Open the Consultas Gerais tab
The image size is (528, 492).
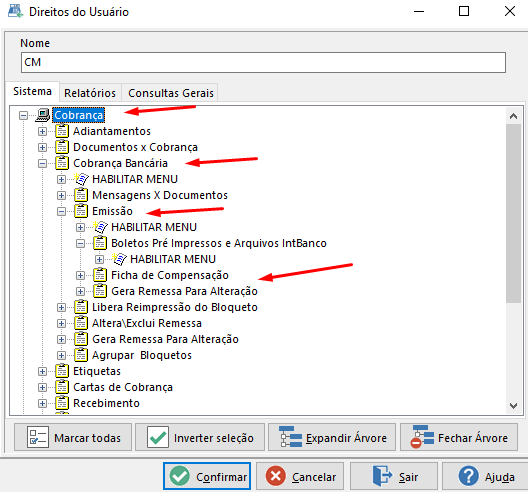click(x=171, y=93)
